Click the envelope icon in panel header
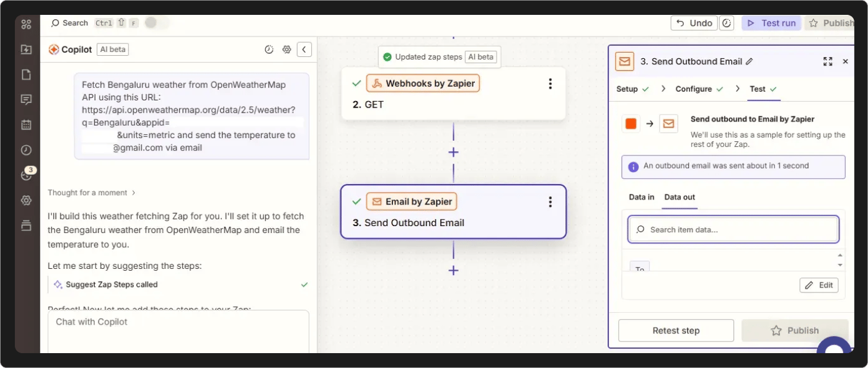868x368 pixels. (624, 61)
